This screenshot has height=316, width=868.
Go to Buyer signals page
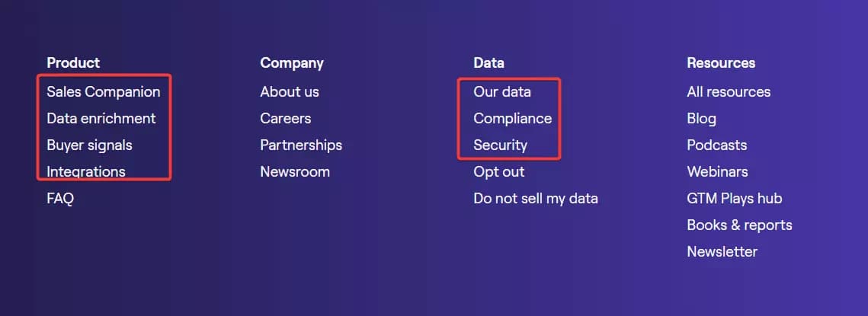click(89, 145)
